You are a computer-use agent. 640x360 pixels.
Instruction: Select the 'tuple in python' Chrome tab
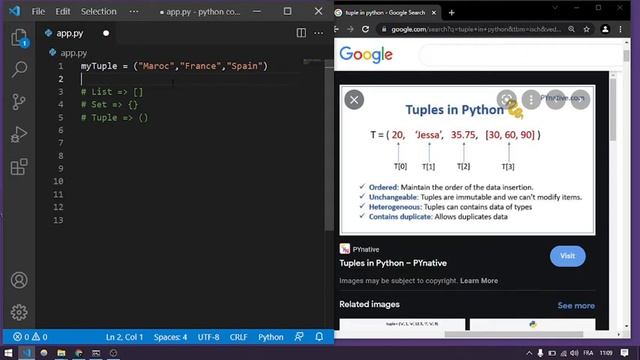click(385, 13)
